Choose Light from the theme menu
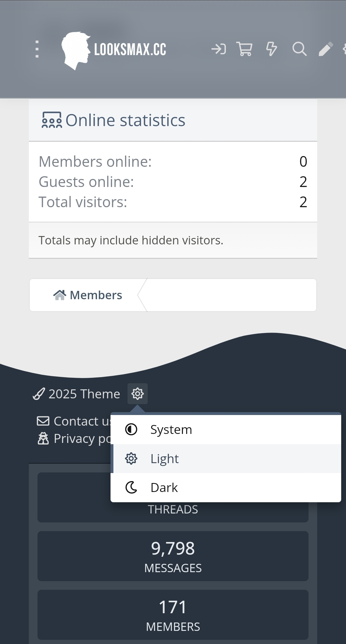This screenshot has width=346, height=644. coord(164,458)
